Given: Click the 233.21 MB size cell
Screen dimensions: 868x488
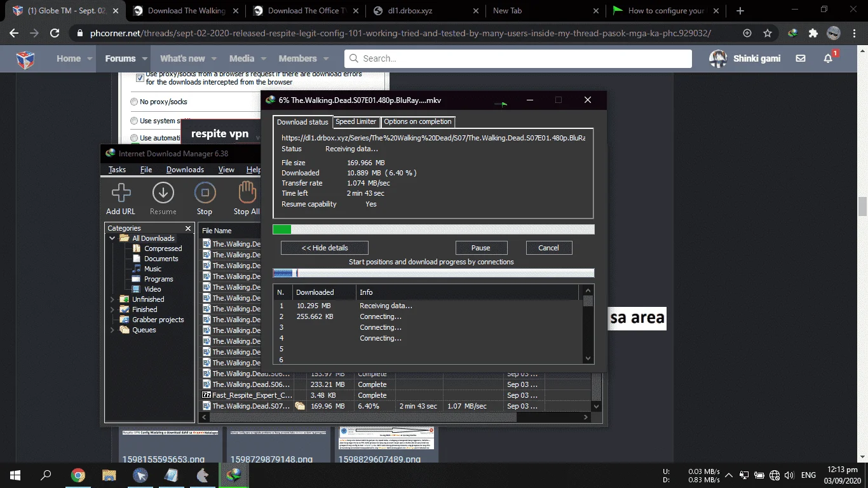Looking at the screenshot, I should click(x=328, y=384).
